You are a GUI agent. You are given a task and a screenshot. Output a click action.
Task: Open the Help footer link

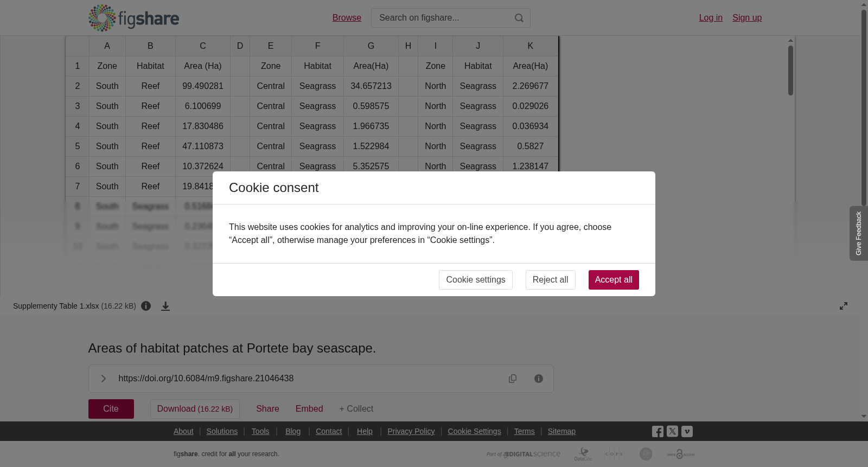365,431
